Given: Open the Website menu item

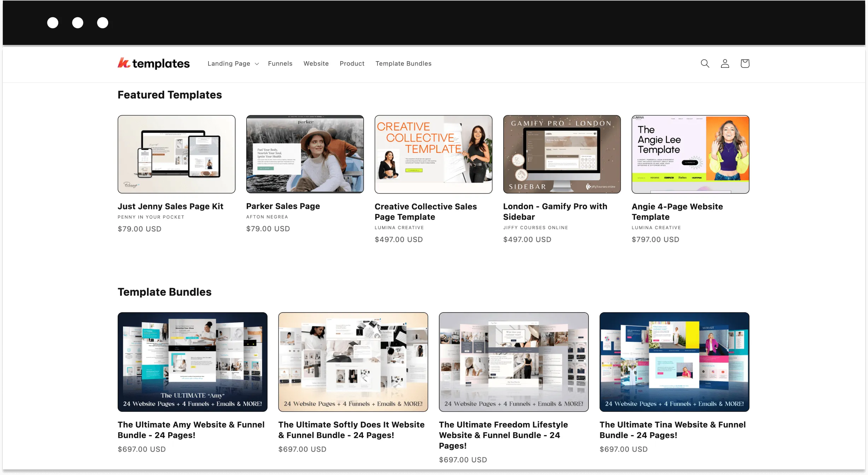Looking at the screenshot, I should (316, 64).
